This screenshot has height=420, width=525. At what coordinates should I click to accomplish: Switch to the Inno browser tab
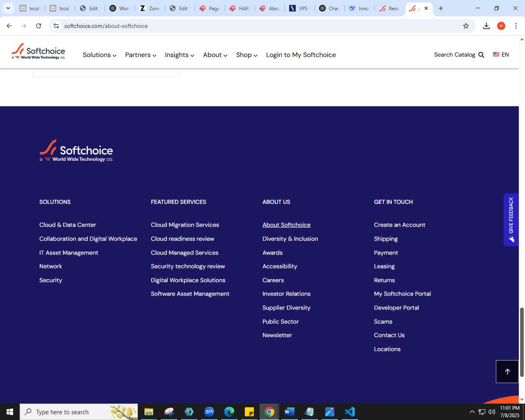359,8
